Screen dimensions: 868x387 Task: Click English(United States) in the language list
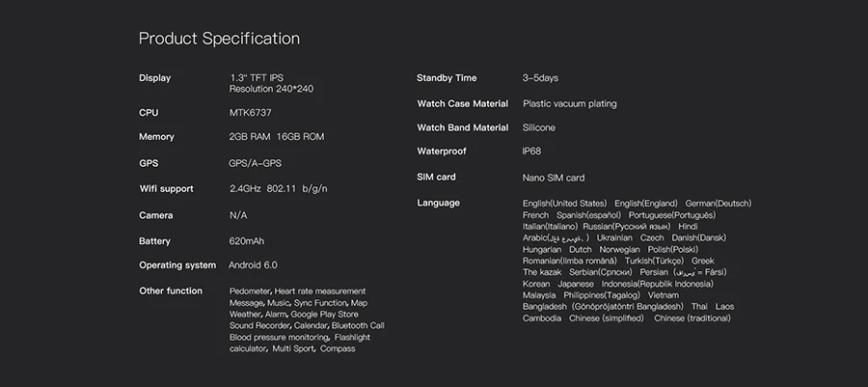[564, 204]
